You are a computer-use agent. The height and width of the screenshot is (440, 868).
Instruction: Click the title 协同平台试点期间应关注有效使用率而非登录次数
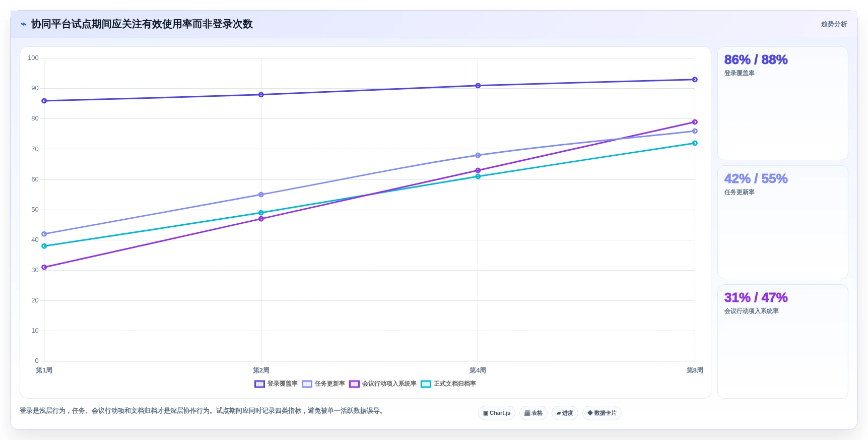[142, 24]
